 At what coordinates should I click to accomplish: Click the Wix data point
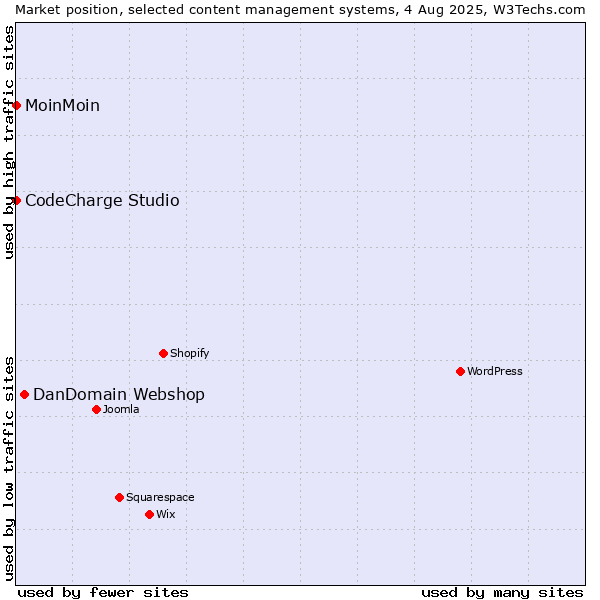point(150,515)
